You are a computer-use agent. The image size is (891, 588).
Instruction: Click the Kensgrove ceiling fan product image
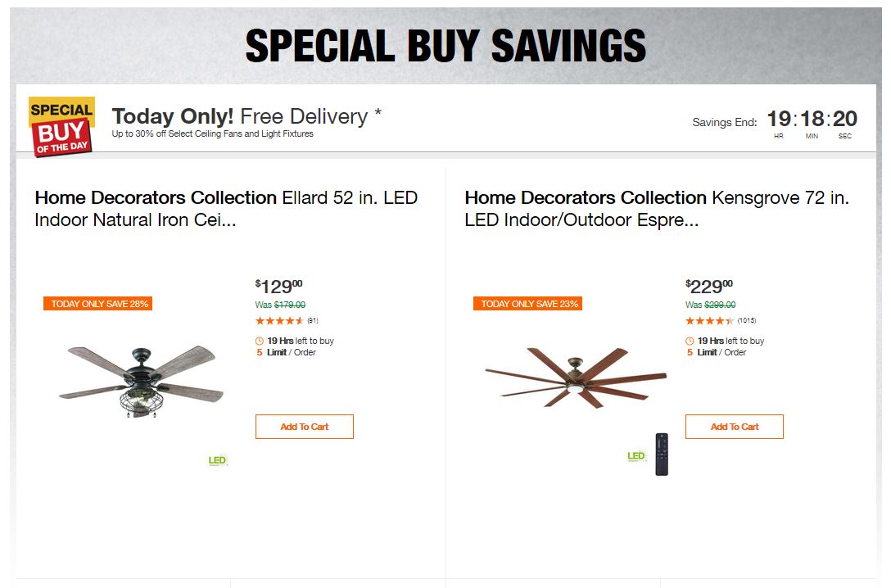coord(576,378)
